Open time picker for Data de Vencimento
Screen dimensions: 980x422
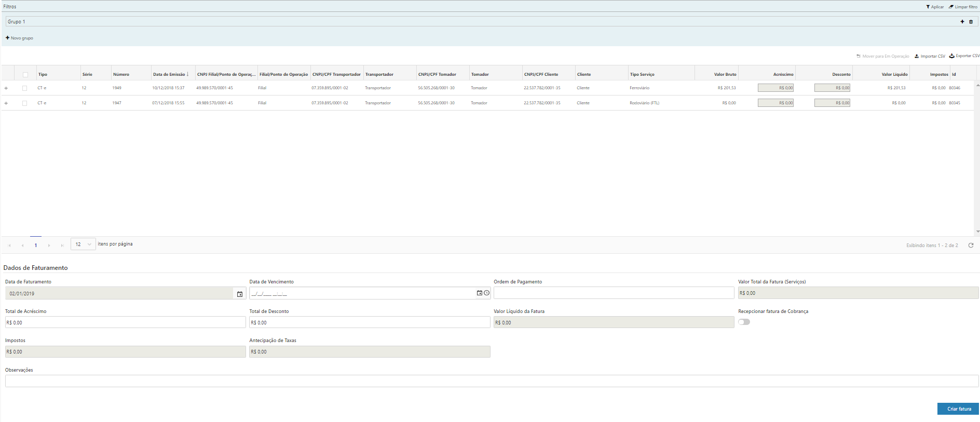click(x=486, y=293)
